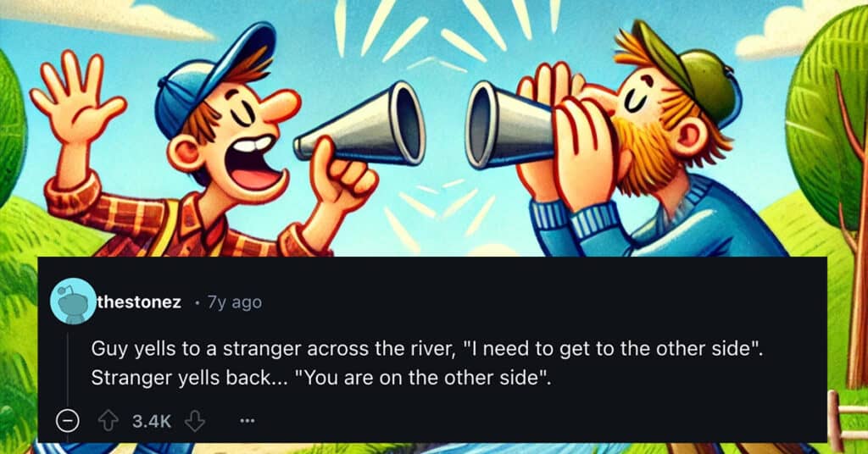Open the "7y ago" timestamp permalink

click(234, 302)
